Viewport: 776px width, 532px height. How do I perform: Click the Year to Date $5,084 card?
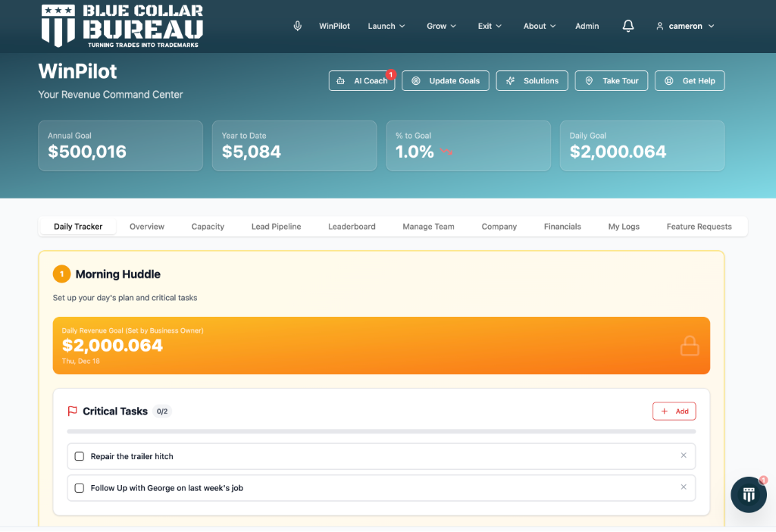coord(295,146)
